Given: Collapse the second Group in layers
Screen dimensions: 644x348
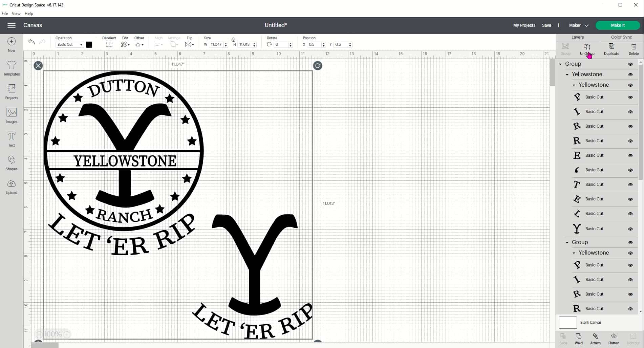Looking at the screenshot, I should point(567,242).
